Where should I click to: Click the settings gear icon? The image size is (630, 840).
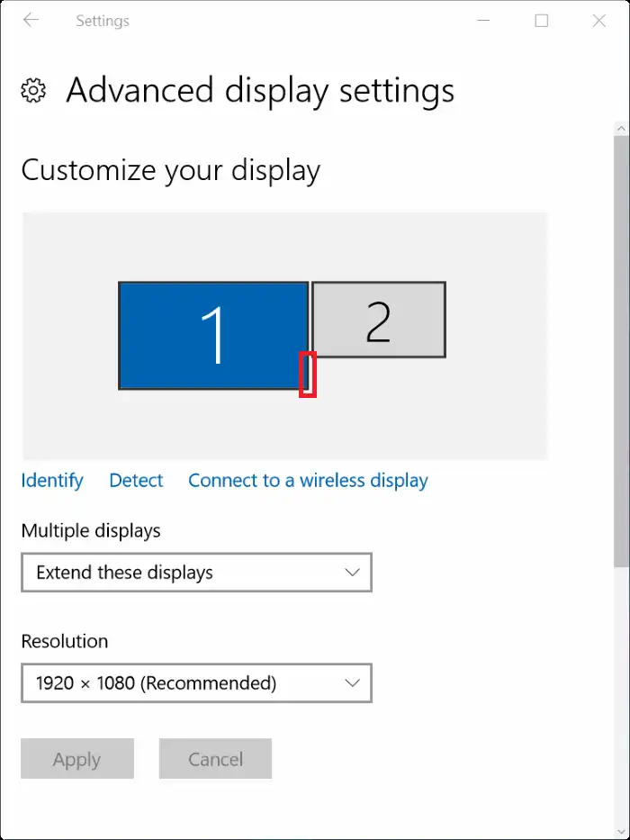[x=32, y=90]
